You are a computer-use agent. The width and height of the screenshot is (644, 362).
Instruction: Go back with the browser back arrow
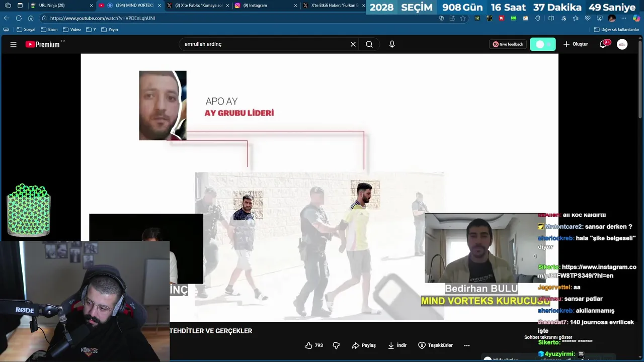click(7, 18)
